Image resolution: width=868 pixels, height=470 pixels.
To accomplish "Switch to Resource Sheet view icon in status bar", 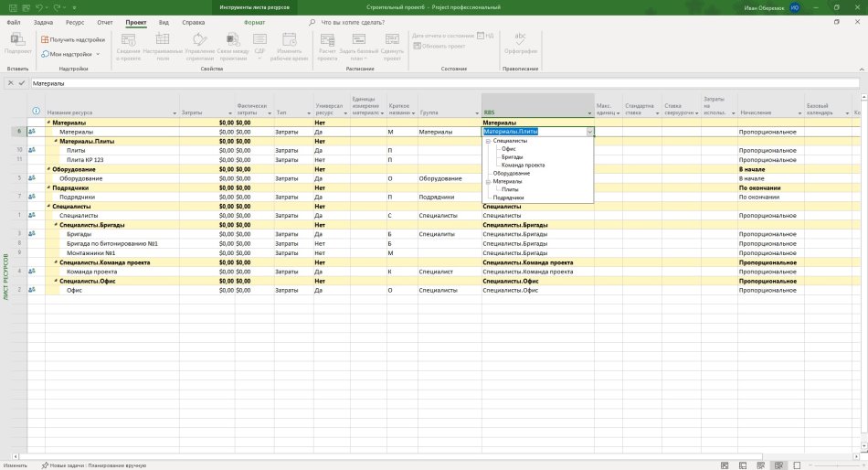I will click(x=778, y=465).
